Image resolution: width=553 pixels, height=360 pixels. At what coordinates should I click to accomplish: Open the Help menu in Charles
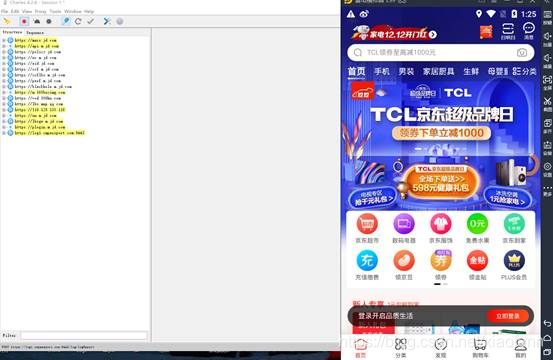(x=89, y=11)
